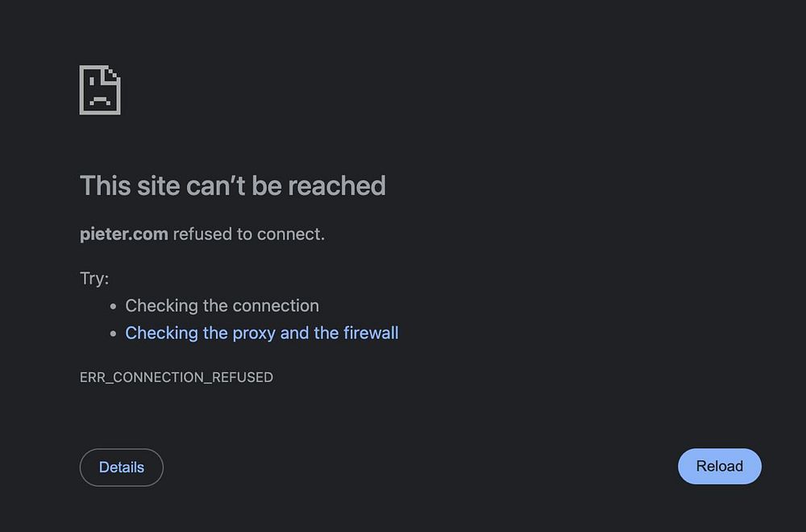Viewport: 806px width, 532px height.
Task: Open the Details button
Action: tap(122, 468)
